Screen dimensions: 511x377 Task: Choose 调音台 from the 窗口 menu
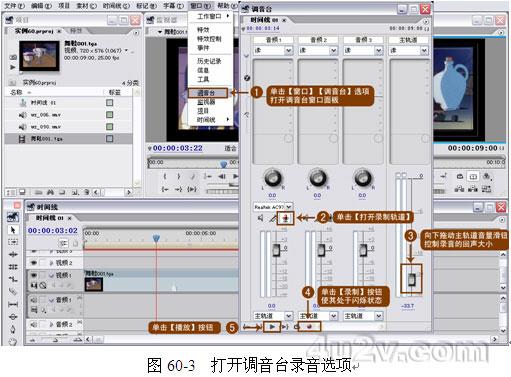[x=208, y=93]
